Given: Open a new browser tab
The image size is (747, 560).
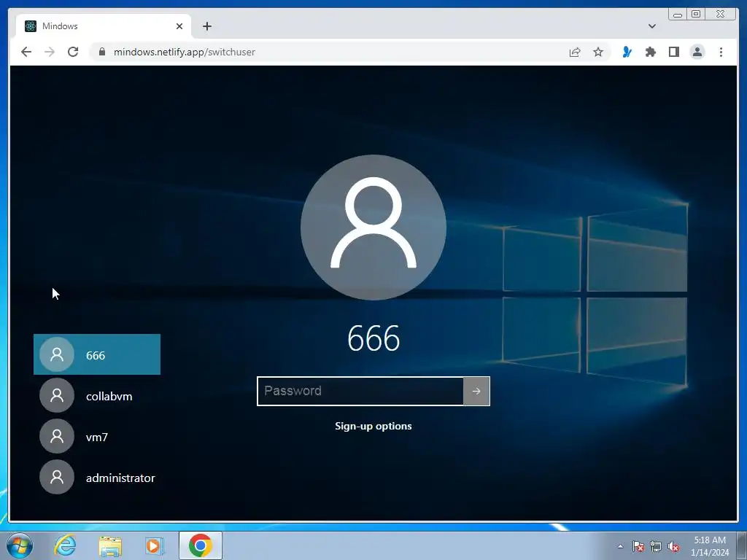Looking at the screenshot, I should point(206,26).
